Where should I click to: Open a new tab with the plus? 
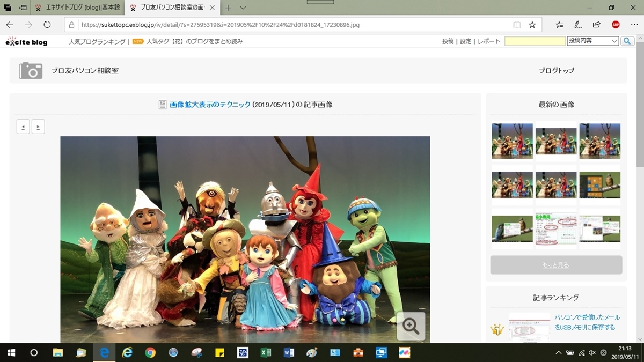pyautogui.click(x=228, y=8)
